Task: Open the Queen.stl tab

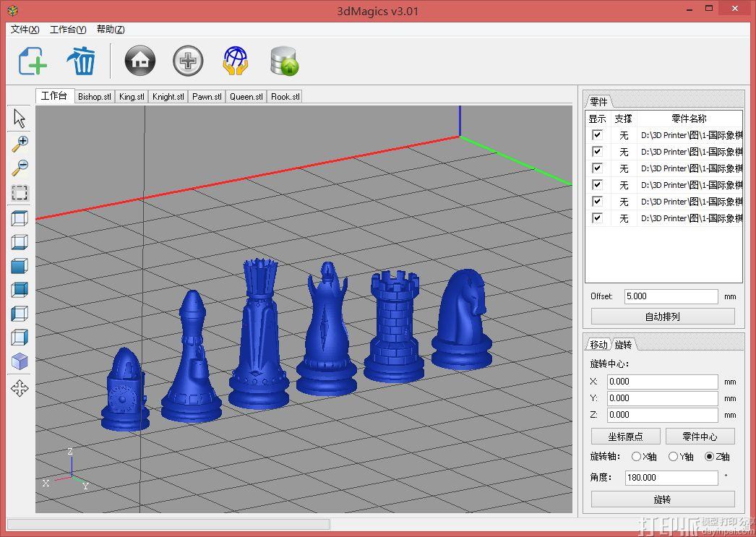Action: [246, 96]
